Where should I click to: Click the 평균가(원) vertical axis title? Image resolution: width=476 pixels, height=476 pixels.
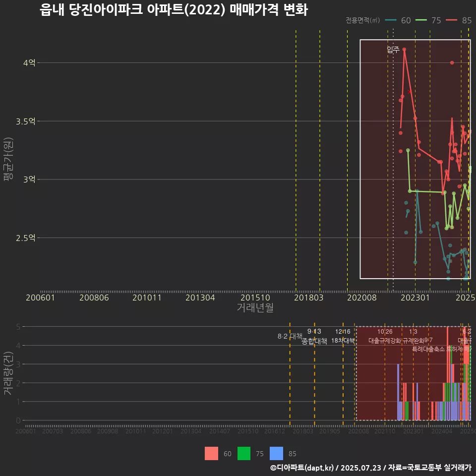(8, 159)
